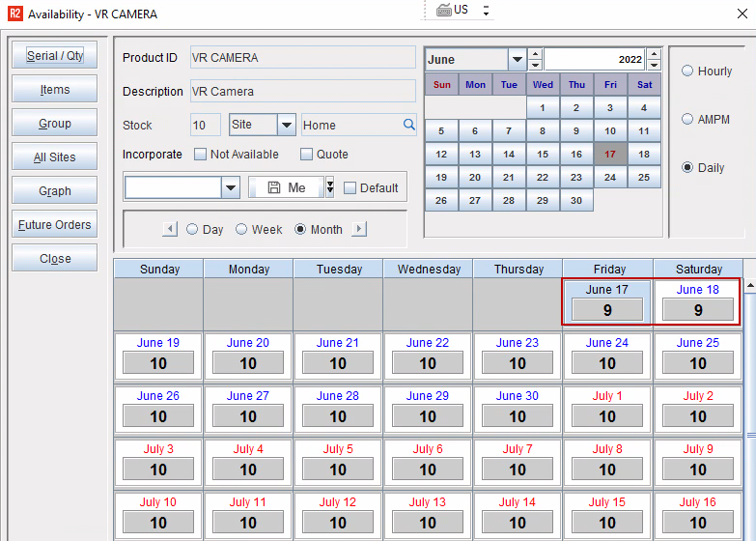Select day 24 in the mini calendar

pos(610,178)
